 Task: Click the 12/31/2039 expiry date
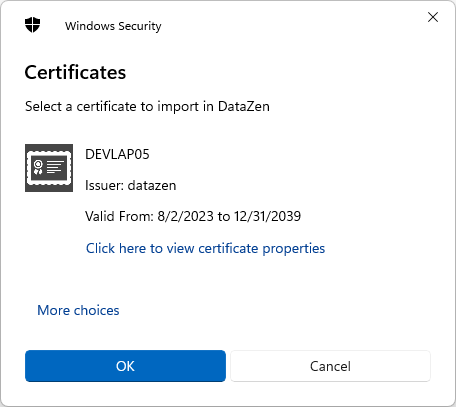click(267, 216)
